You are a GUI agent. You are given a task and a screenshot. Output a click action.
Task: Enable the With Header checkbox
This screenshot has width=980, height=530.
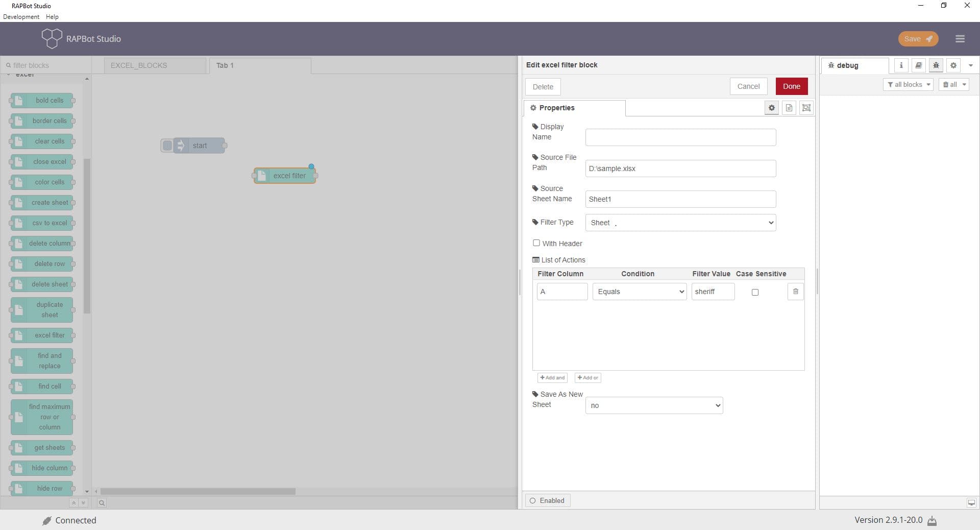[536, 243]
